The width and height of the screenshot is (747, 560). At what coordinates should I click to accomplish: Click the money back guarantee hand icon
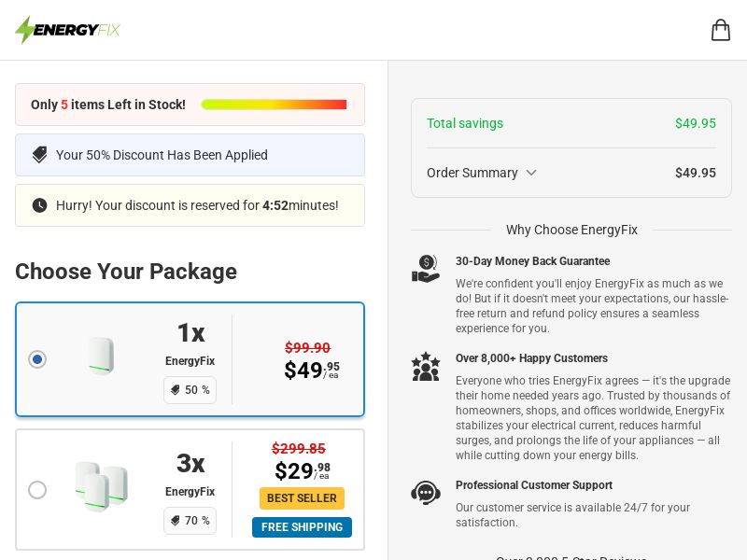pyautogui.click(x=426, y=269)
